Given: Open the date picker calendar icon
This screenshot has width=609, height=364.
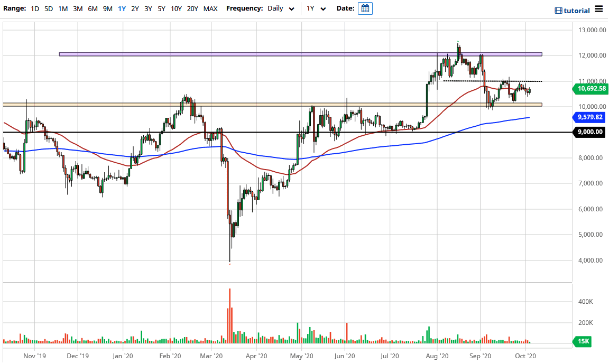Looking at the screenshot, I should 365,8.
